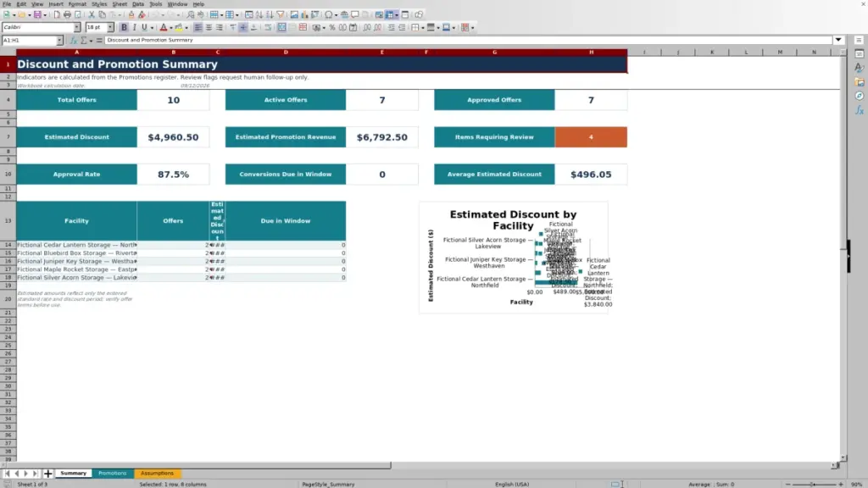
Task: Expand the formula bar arrow
Action: click(x=838, y=40)
